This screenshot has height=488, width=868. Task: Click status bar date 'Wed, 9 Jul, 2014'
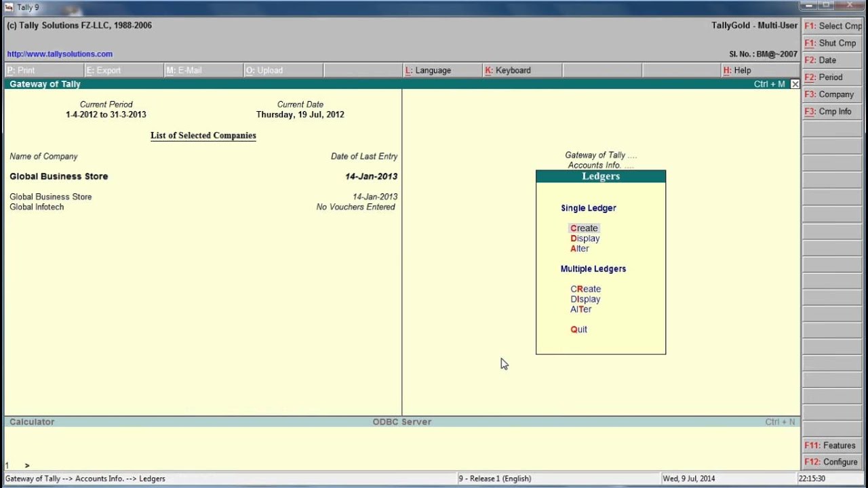689,479
